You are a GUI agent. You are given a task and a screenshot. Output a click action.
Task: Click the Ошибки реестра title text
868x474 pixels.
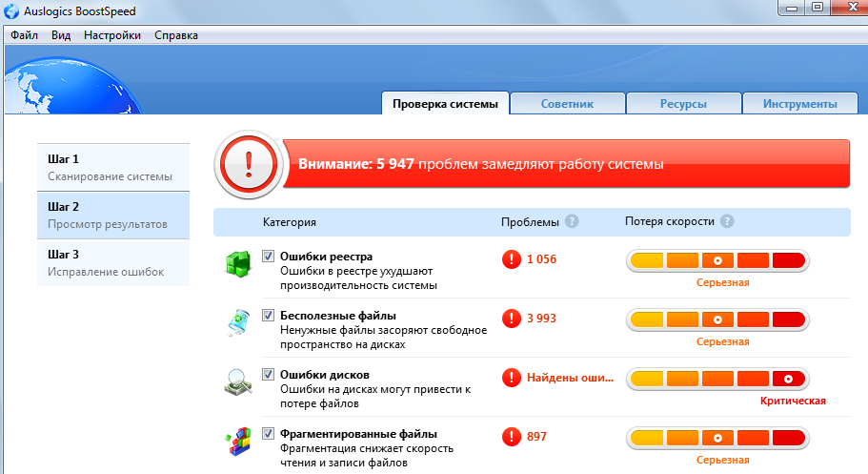(326, 257)
